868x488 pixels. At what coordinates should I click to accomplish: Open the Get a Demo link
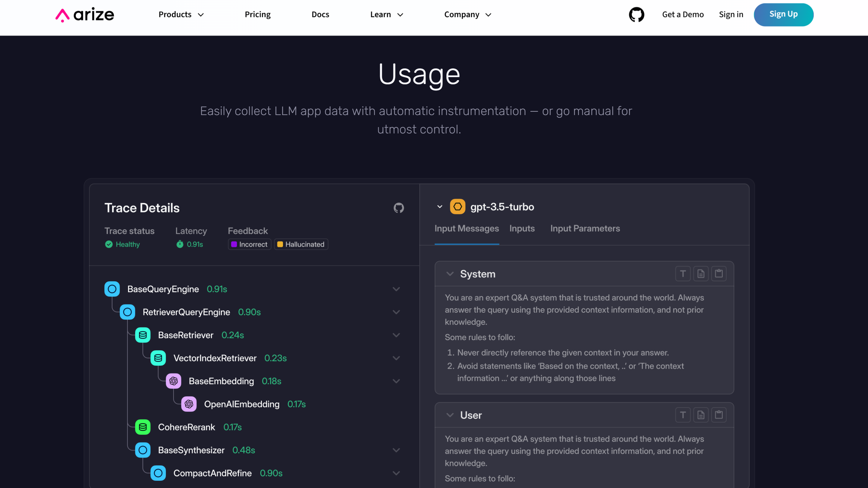tap(682, 14)
